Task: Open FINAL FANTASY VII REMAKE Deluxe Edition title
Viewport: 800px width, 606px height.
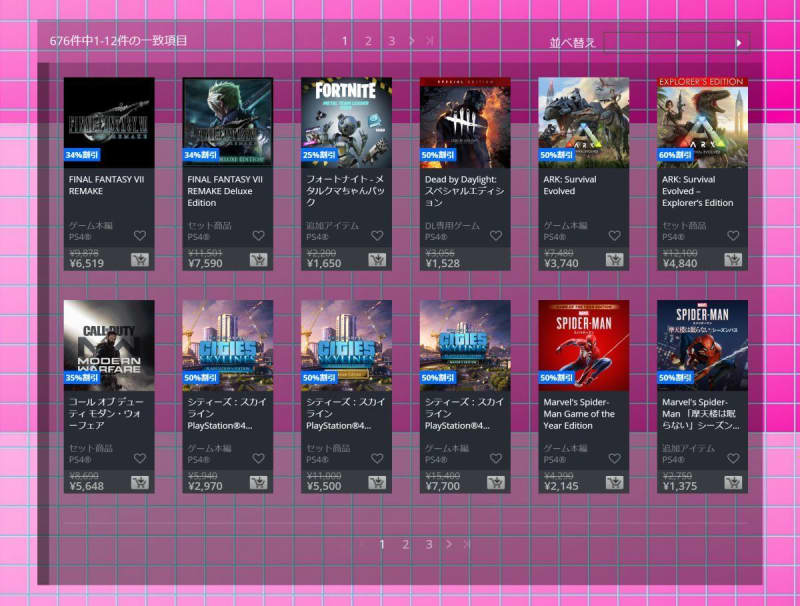Action: coord(225,191)
